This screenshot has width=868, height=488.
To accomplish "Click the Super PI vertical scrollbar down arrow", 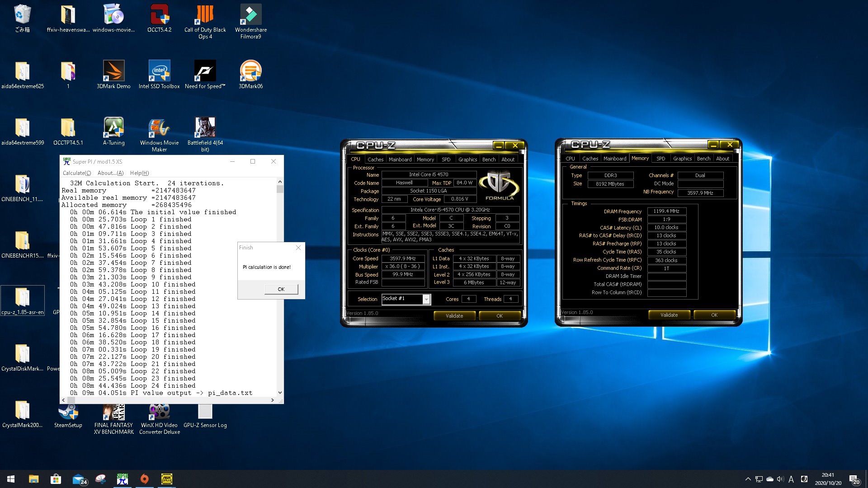I will 280,393.
